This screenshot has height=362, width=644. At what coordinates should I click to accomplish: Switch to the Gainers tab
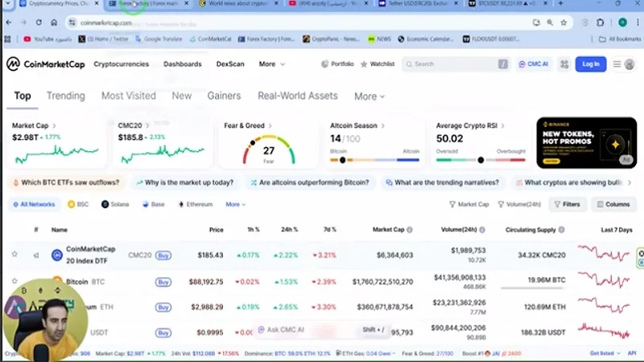coord(224,96)
